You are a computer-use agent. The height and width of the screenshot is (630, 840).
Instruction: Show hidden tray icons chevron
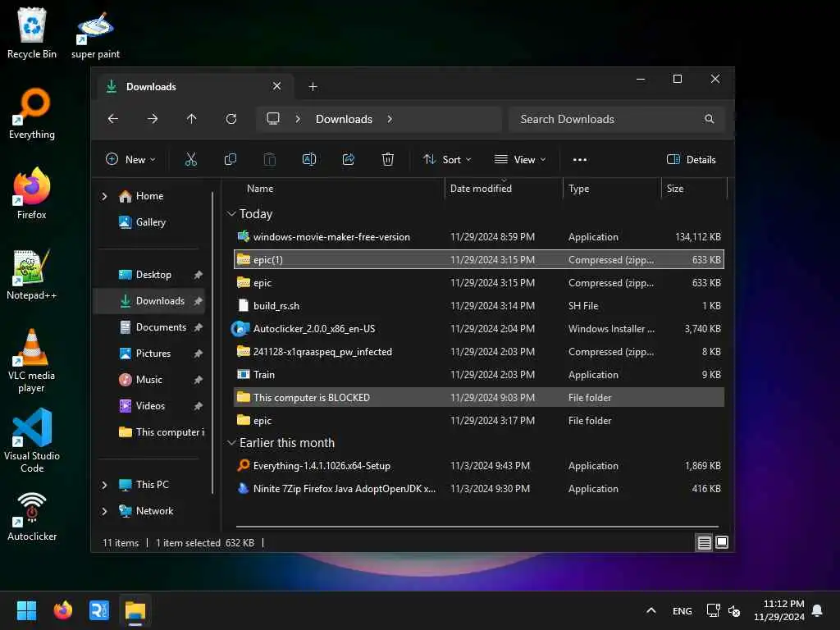click(651, 610)
